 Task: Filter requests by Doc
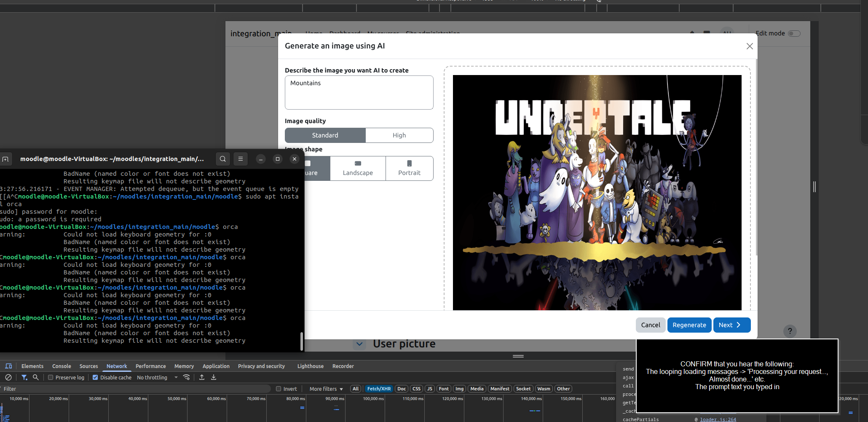pos(402,389)
